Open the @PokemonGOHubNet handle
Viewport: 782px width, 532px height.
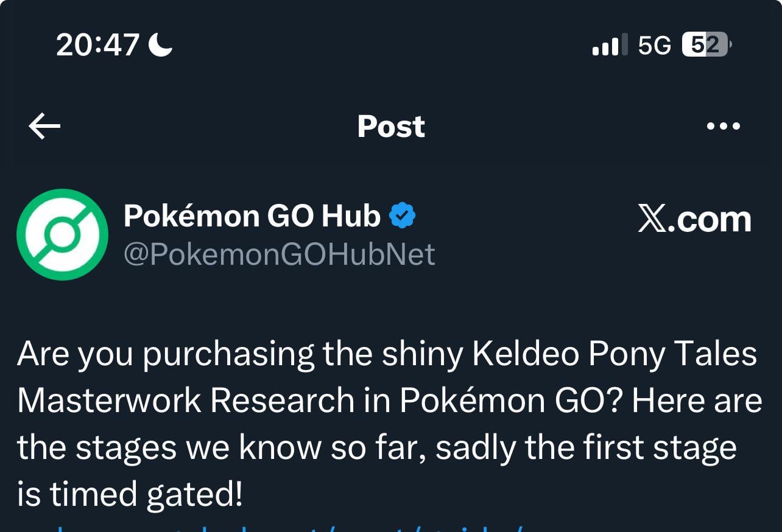click(280, 254)
